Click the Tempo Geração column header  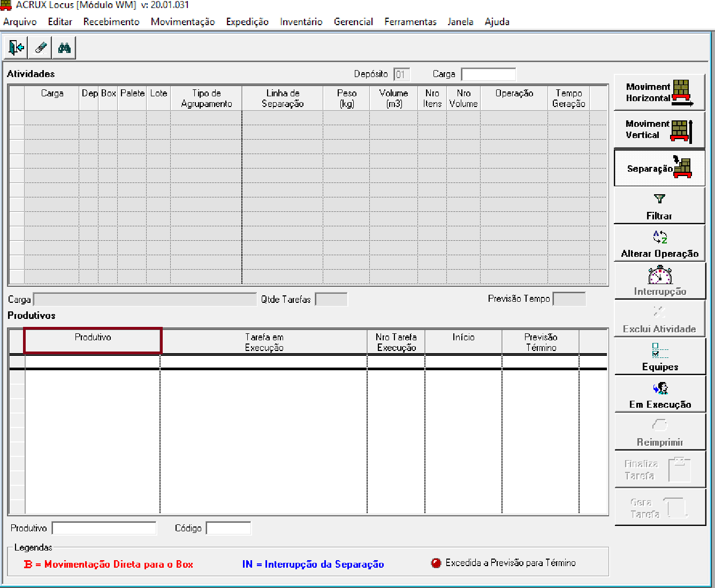pyautogui.click(x=568, y=98)
